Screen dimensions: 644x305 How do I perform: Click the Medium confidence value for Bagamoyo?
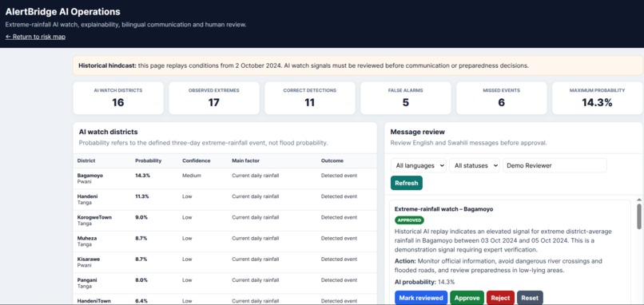point(192,176)
